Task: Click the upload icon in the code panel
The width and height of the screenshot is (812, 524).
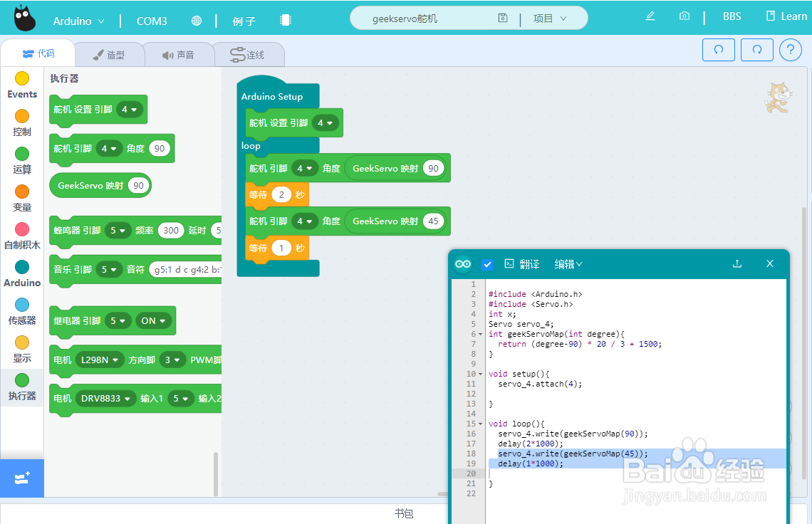Action: pos(737,263)
